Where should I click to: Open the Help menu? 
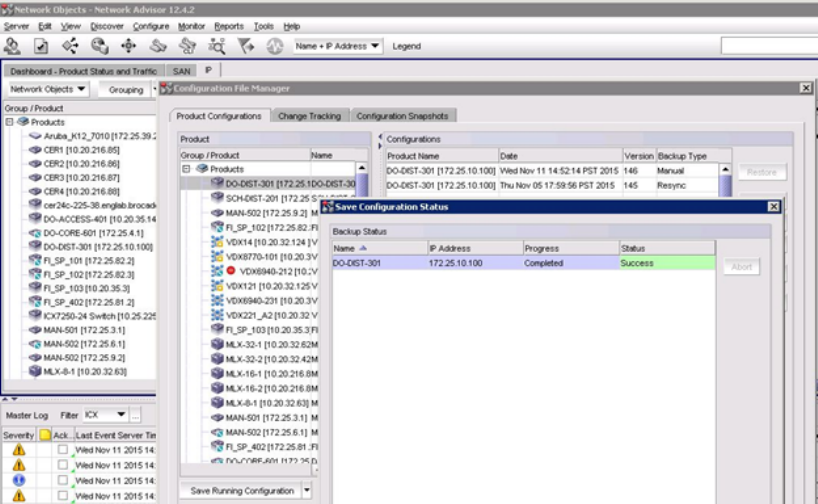[x=292, y=26]
